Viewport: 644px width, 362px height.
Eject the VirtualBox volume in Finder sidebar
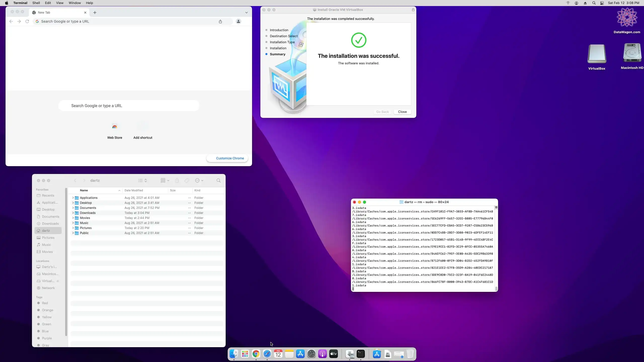pos(58,281)
